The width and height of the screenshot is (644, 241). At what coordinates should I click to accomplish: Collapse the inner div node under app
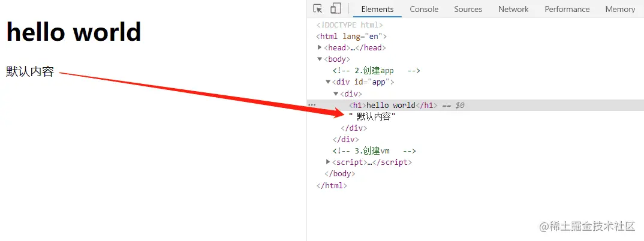[336, 94]
